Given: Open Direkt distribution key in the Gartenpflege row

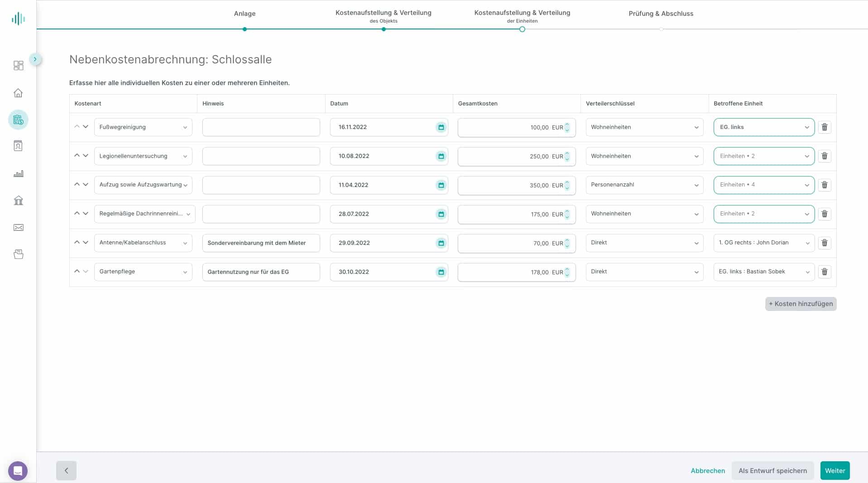Looking at the screenshot, I should [x=644, y=272].
